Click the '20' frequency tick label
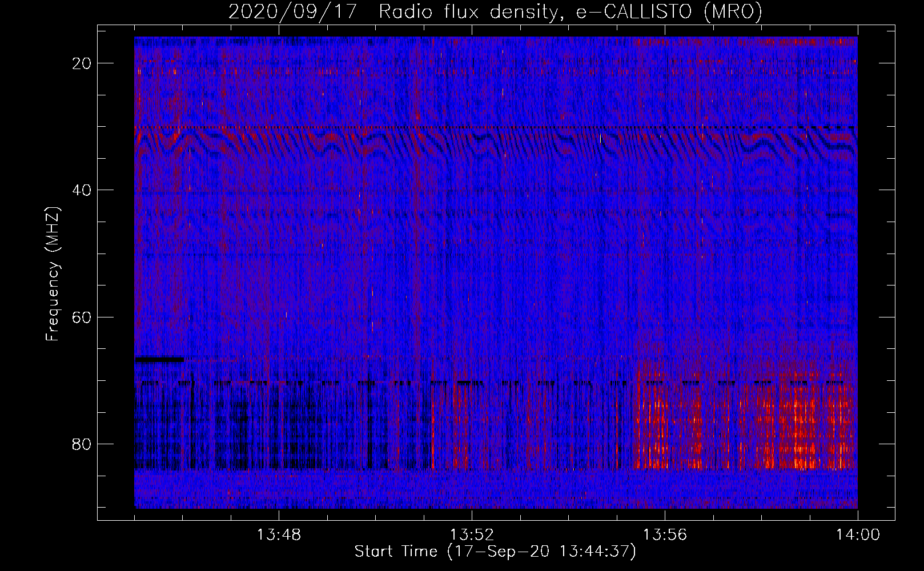The image size is (924, 571). coord(82,63)
